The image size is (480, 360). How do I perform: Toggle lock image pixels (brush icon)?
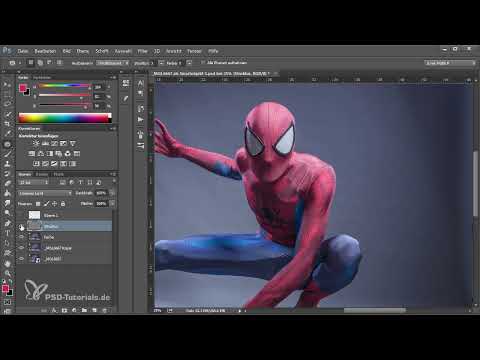[x=46, y=203]
